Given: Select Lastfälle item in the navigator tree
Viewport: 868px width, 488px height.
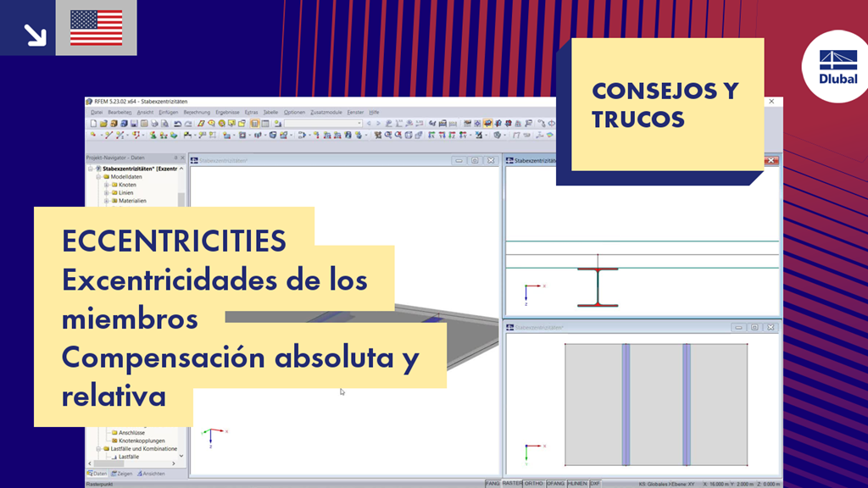Looking at the screenshot, I should point(129,457).
